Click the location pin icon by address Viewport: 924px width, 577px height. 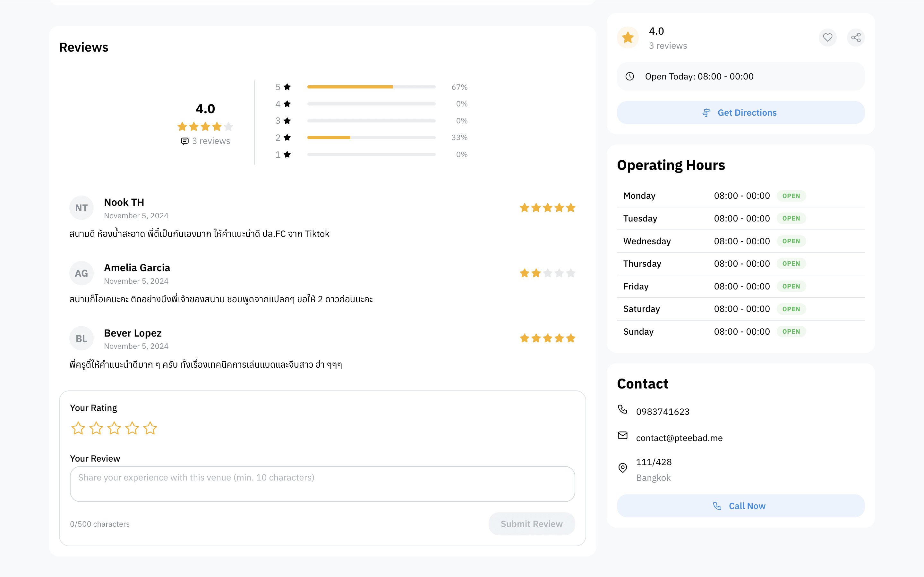tap(622, 468)
